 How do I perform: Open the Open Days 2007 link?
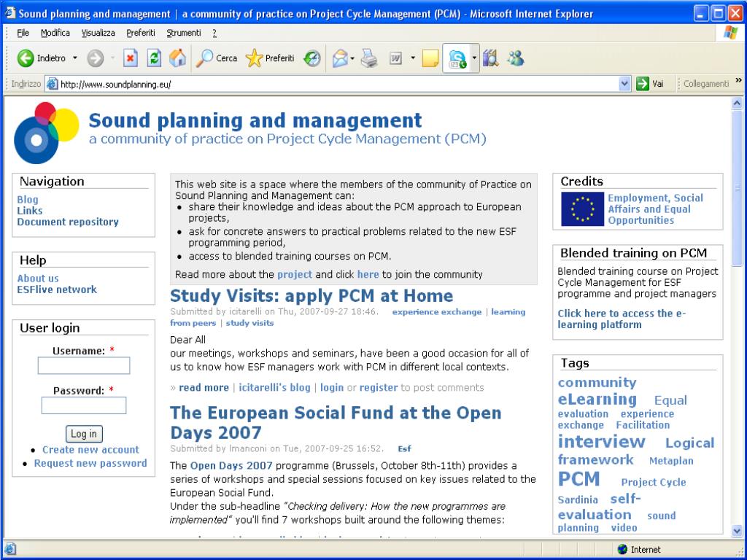pos(231,466)
